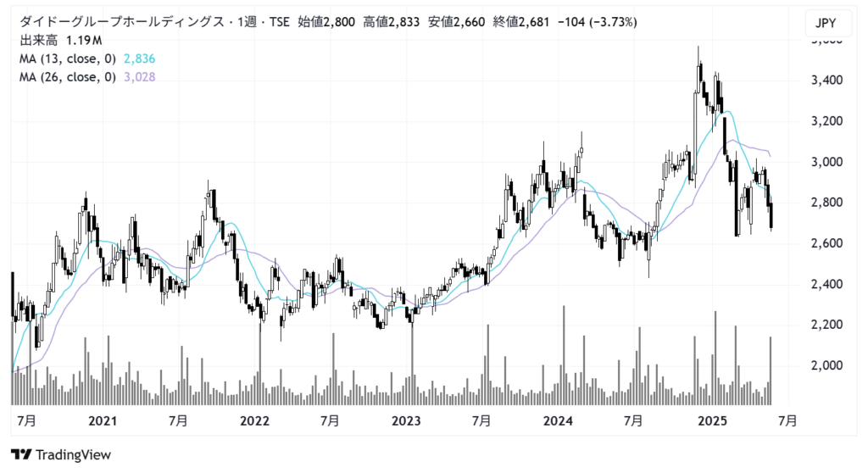Select the MA (13, close, 0) indicator label

click(x=68, y=58)
